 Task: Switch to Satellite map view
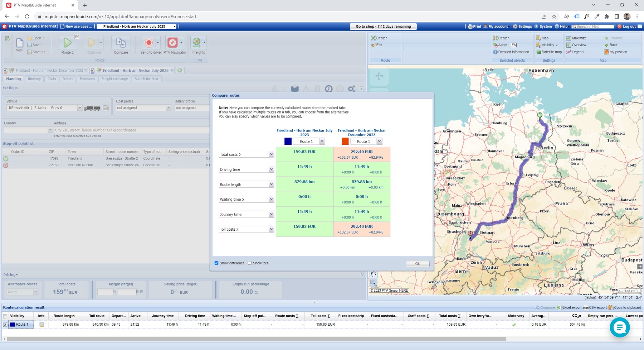pyautogui.click(x=549, y=52)
